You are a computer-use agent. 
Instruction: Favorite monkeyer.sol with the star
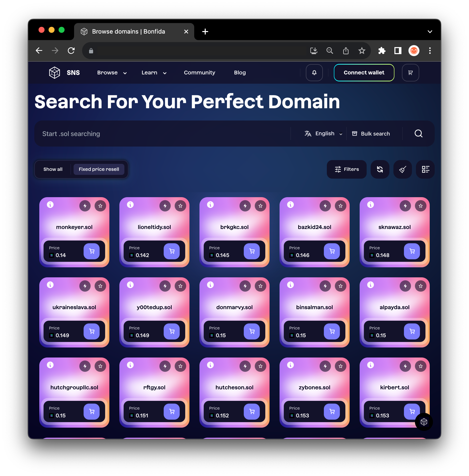(x=100, y=206)
